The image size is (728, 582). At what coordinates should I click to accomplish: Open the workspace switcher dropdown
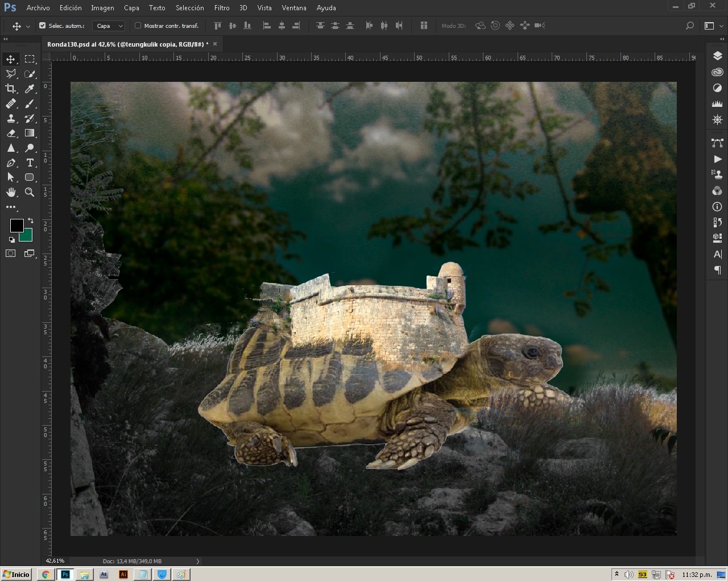click(709, 26)
